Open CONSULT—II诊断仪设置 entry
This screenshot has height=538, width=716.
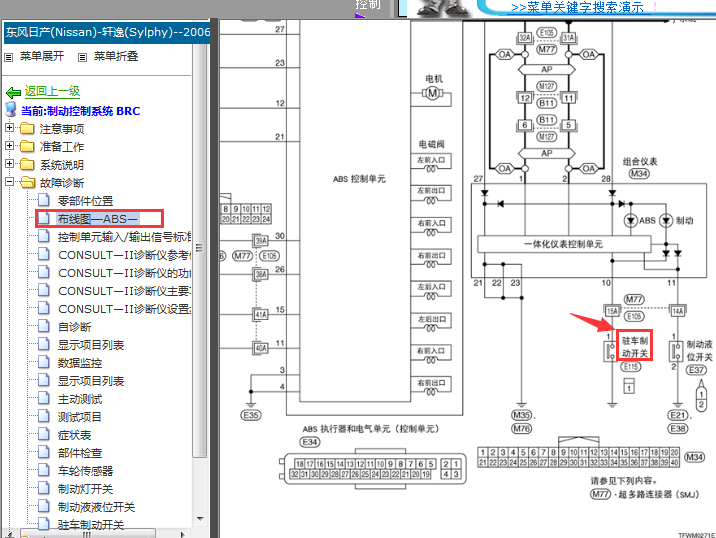(124, 309)
